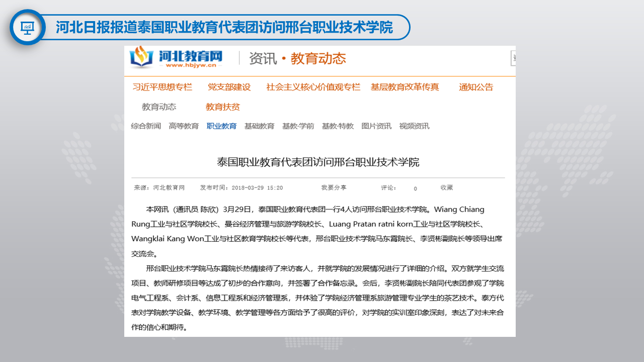Click the presentation icon in slide header
This screenshot has height=362, width=644.
tap(27, 27)
